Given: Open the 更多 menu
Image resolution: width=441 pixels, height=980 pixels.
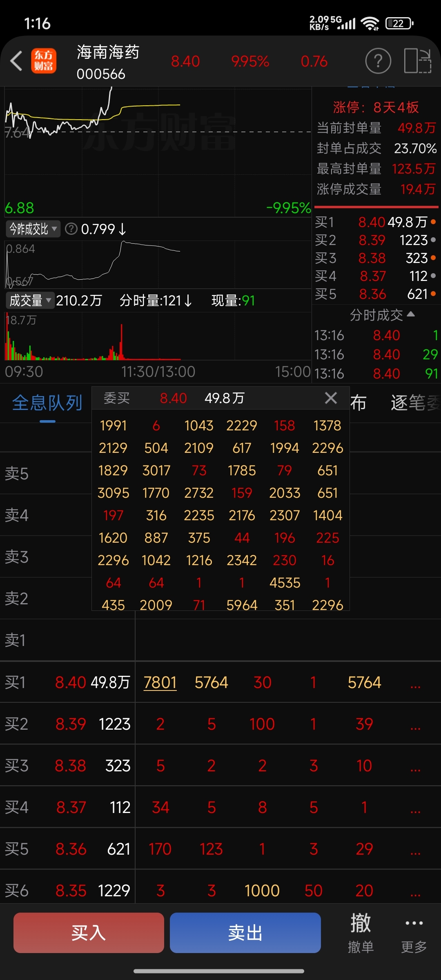Looking at the screenshot, I should click(x=414, y=933).
